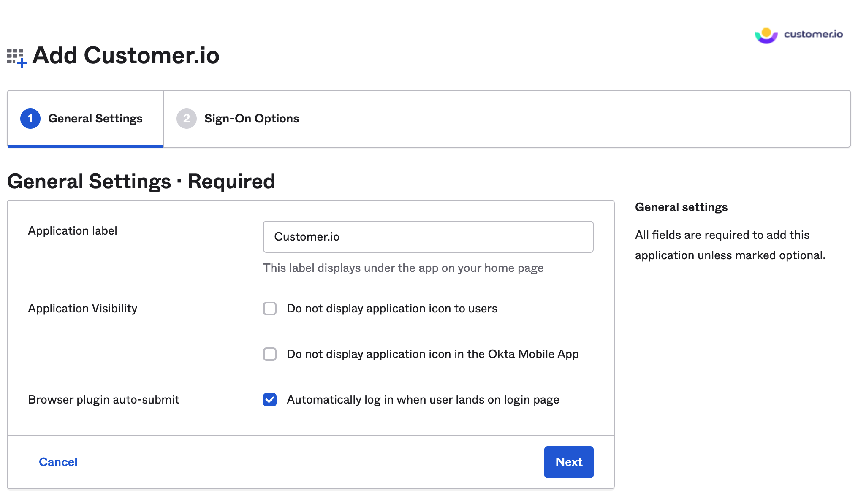Click inside the Application label field
Image resolution: width=858 pixels, height=504 pixels.
click(x=427, y=237)
